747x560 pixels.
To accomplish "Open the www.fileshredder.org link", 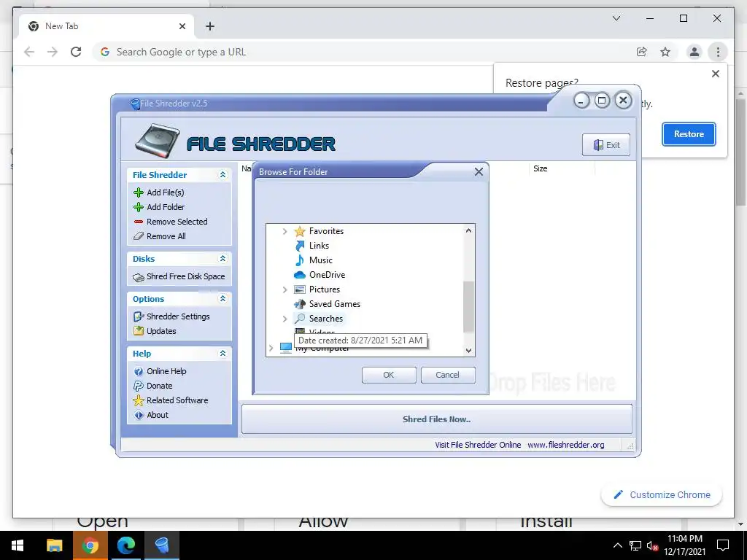I will pyautogui.click(x=565, y=445).
